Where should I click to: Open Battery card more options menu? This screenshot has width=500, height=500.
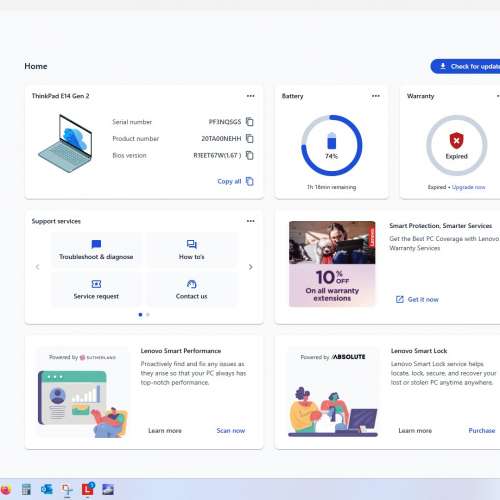coord(376,96)
